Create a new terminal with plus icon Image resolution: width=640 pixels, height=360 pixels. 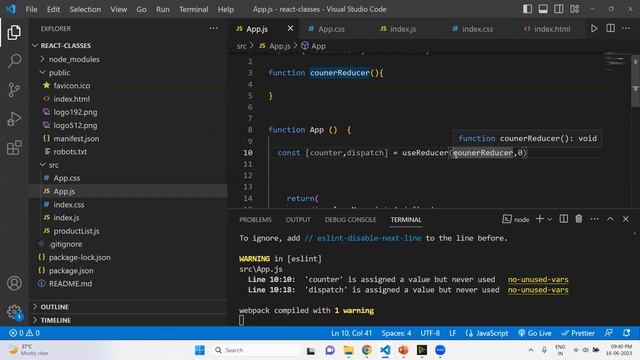[x=540, y=219]
